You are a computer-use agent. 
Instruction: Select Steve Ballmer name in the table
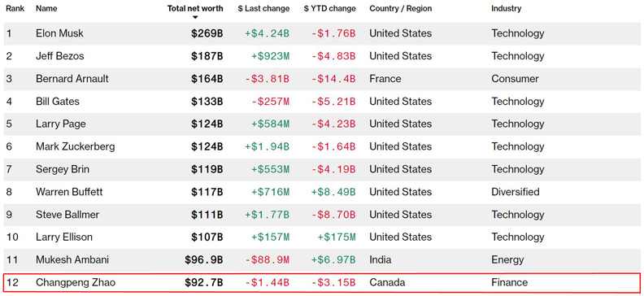(x=67, y=215)
